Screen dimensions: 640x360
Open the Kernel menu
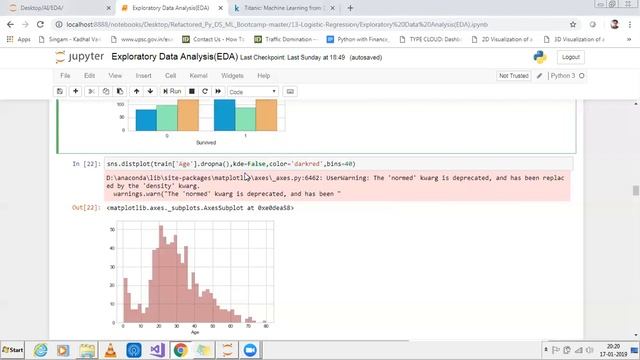pyautogui.click(x=198, y=76)
